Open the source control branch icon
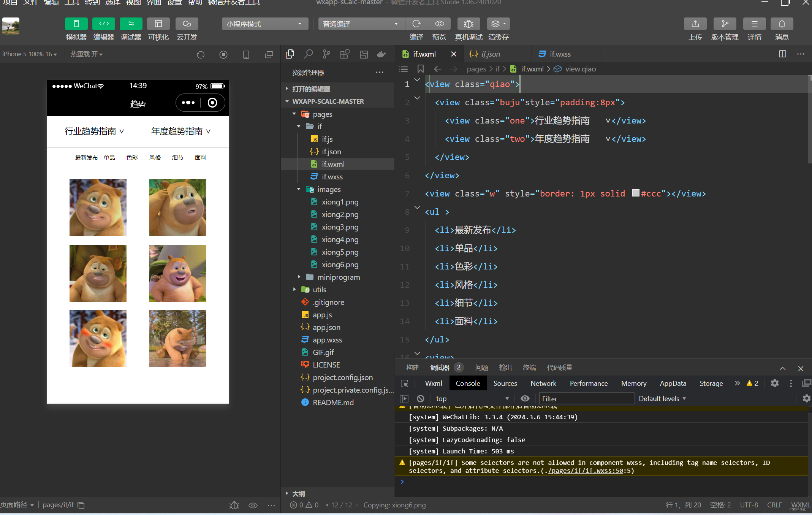The image size is (812, 515). click(326, 54)
